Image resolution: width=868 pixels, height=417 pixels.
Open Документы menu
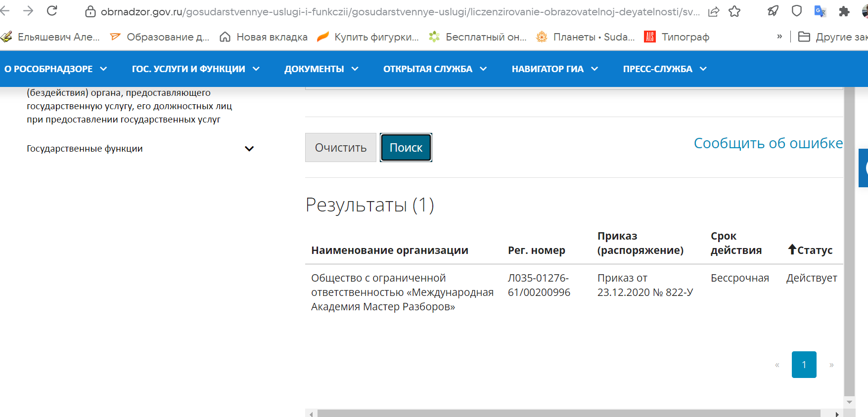tap(321, 69)
